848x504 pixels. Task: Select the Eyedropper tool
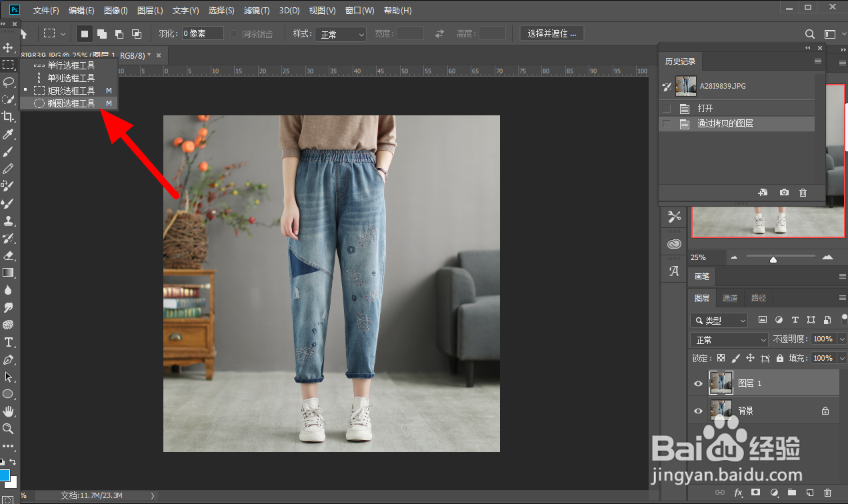(8, 134)
